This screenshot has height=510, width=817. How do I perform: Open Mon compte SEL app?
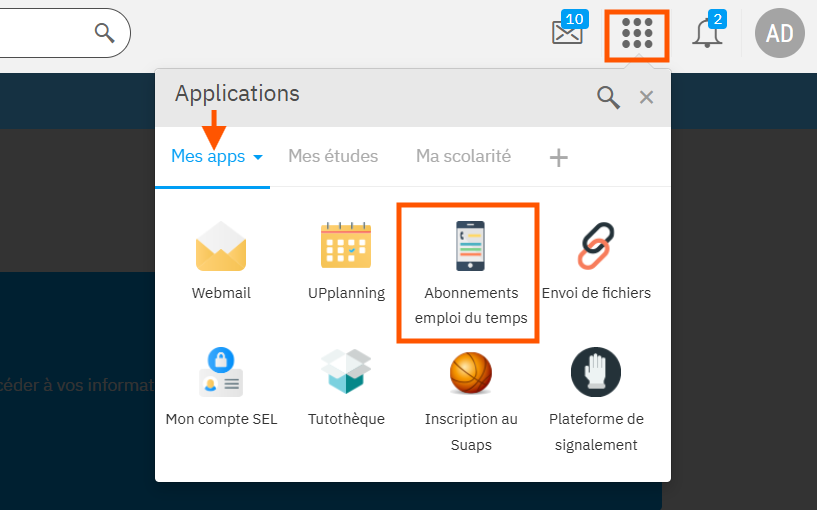221,373
